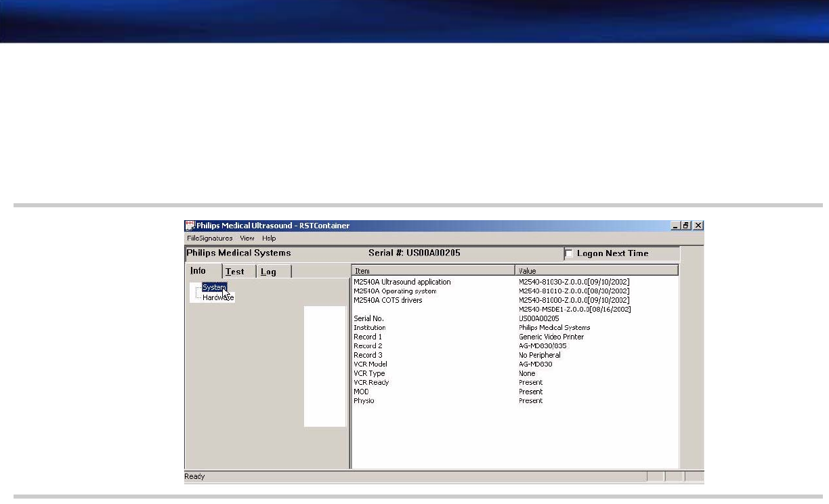
Task: Click the Present value of Physio
Action: tap(531, 401)
